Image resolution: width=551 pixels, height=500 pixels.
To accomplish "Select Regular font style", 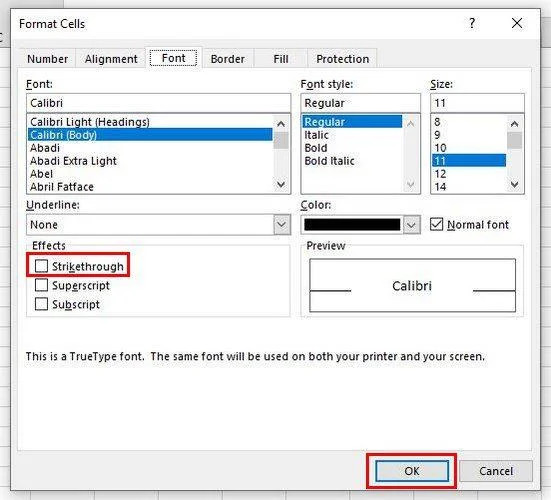I will click(x=352, y=122).
